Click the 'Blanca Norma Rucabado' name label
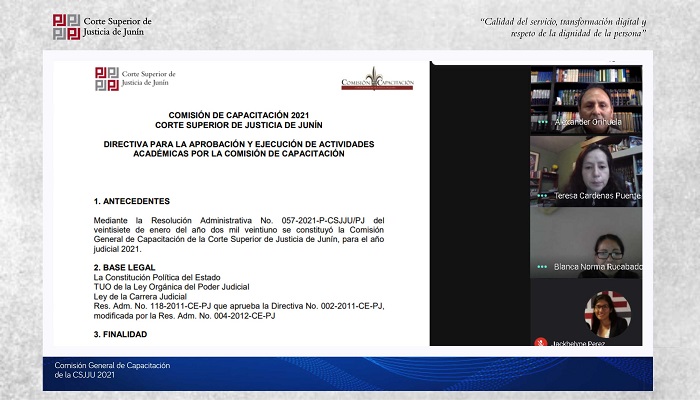Screen dimensions: 700x400 [x=598, y=267]
